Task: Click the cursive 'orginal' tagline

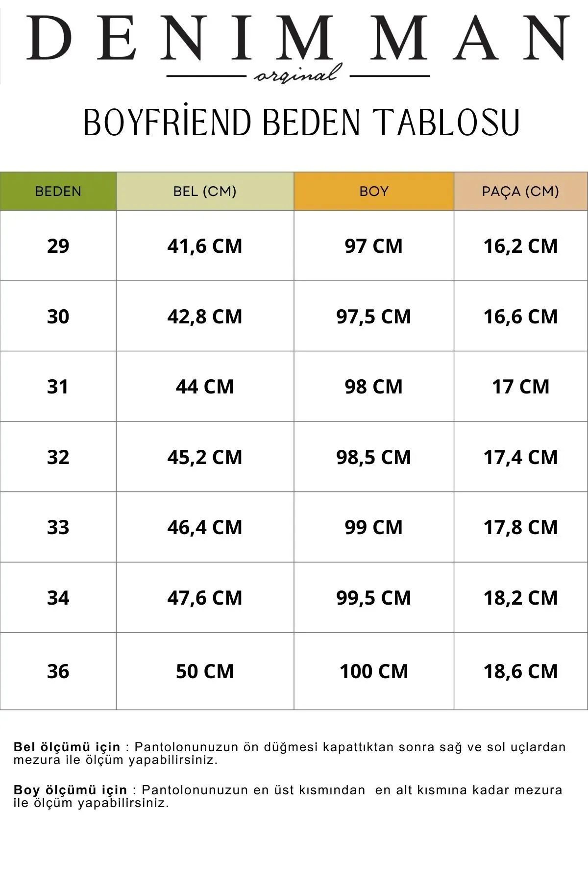Action: click(297, 74)
